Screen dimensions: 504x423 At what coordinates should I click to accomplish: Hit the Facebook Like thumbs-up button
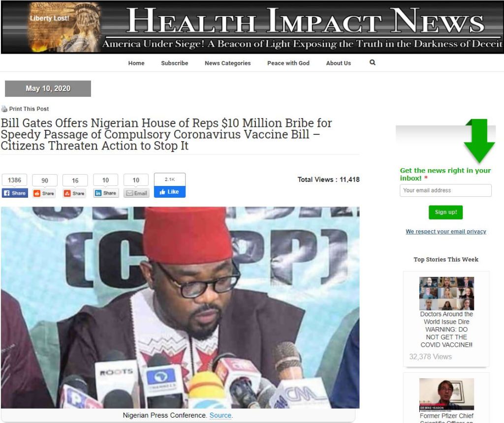pos(170,192)
